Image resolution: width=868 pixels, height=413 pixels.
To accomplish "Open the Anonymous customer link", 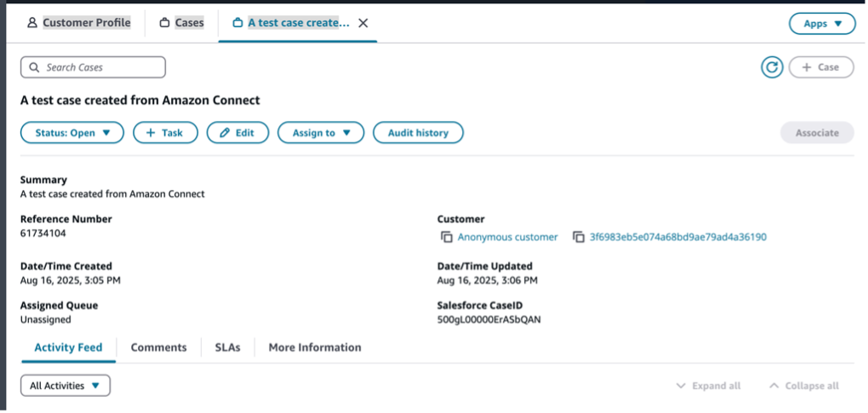I will [x=507, y=237].
